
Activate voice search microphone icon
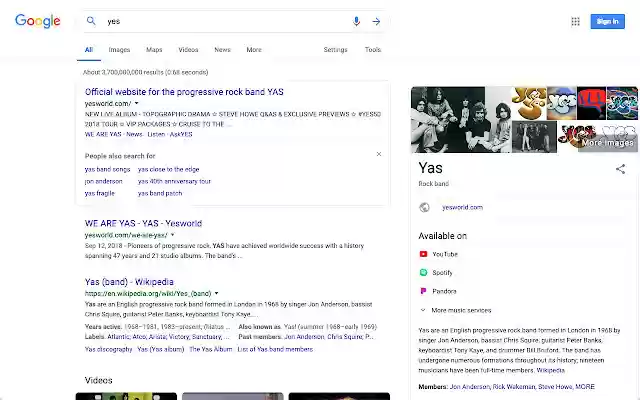click(x=356, y=21)
